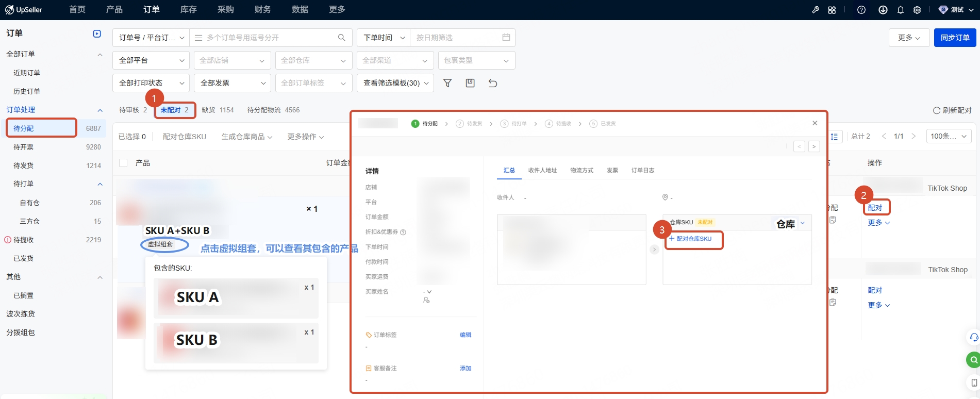Open the 全部平台 dropdown

pos(151,60)
